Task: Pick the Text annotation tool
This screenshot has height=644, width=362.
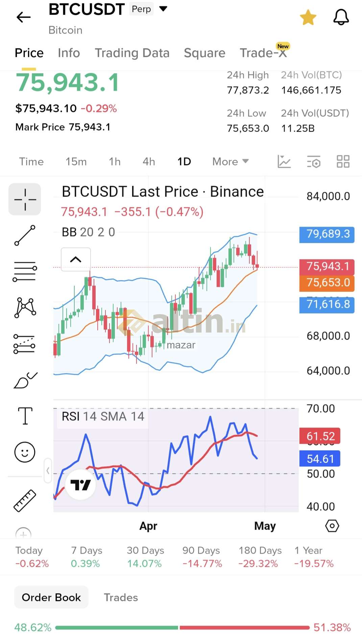Action: (x=25, y=416)
